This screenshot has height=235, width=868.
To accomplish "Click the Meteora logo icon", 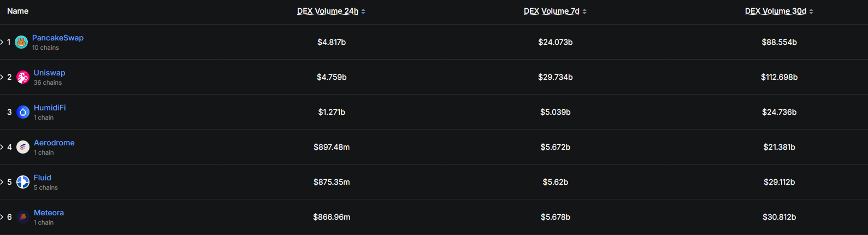I will coord(23,217).
